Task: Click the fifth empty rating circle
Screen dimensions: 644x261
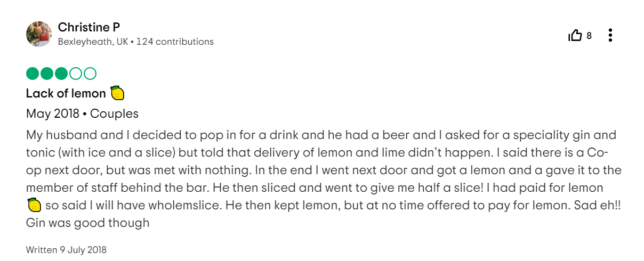Action: click(90, 74)
